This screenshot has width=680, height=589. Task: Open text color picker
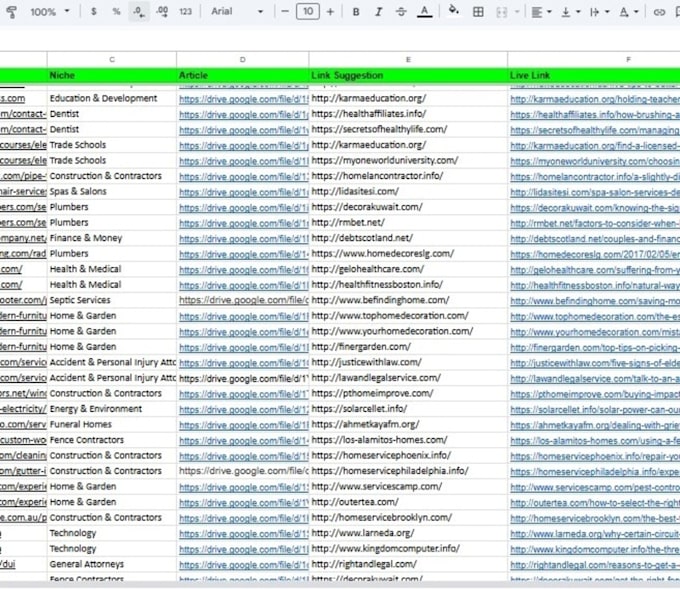pyautogui.click(x=424, y=12)
